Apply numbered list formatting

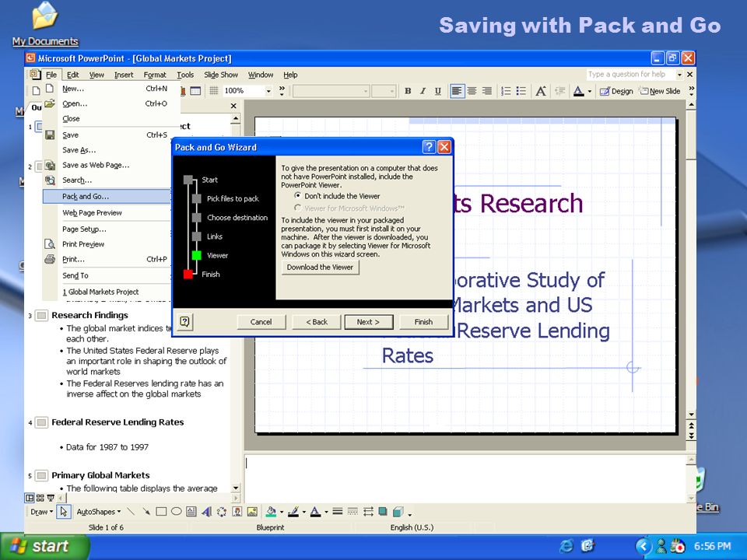506,91
